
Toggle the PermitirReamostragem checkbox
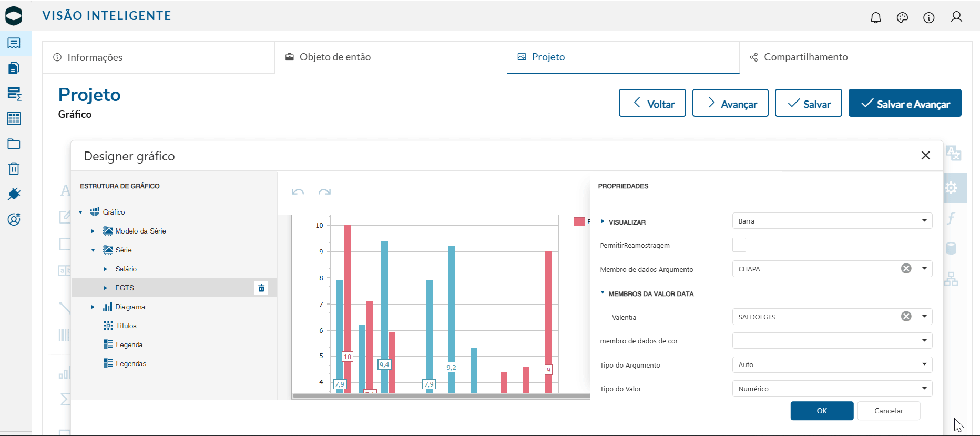point(739,245)
